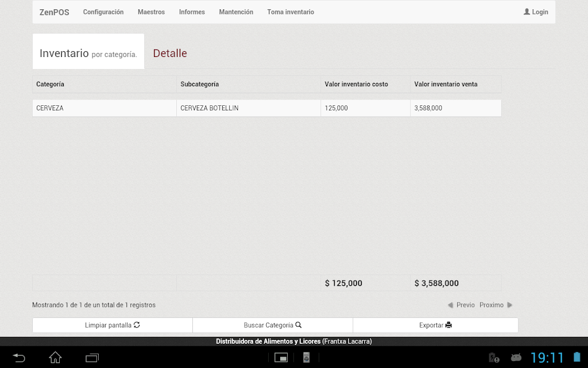Image resolution: width=588 pixels, height=368 pixels.
Task: Click the magnifier icon in Buscar Categoría
Action: [x=299, y=325]
